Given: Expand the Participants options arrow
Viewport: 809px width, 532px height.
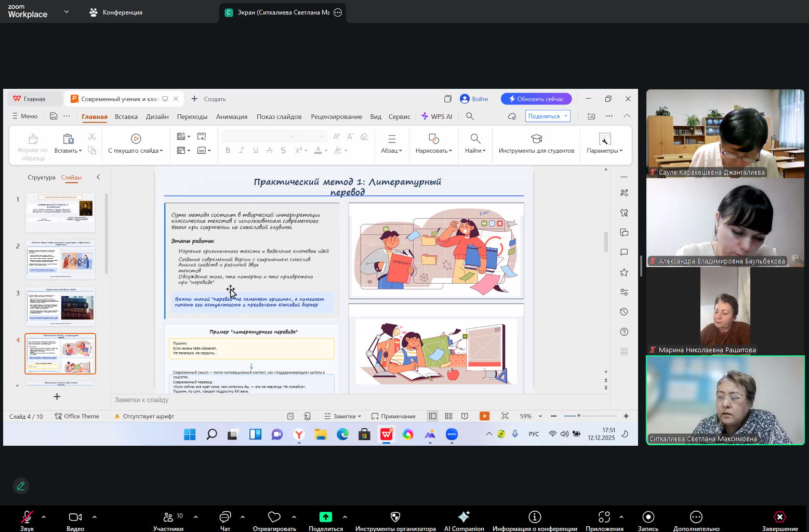Looking at the screenshot, I should click(196, 517).
